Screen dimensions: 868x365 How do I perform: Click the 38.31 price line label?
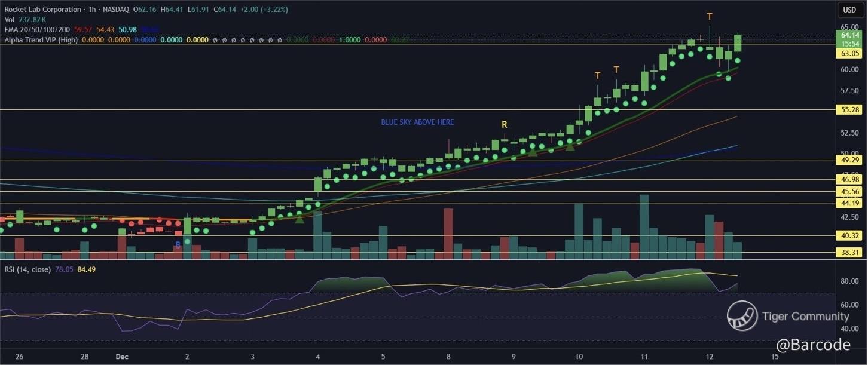tap(850, 253)
